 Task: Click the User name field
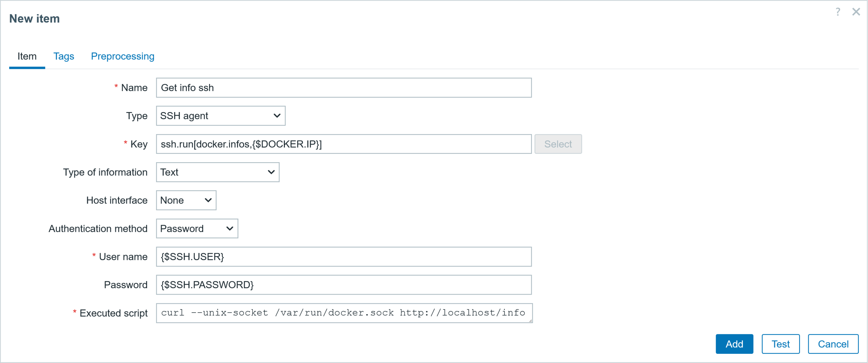[343, 257]
